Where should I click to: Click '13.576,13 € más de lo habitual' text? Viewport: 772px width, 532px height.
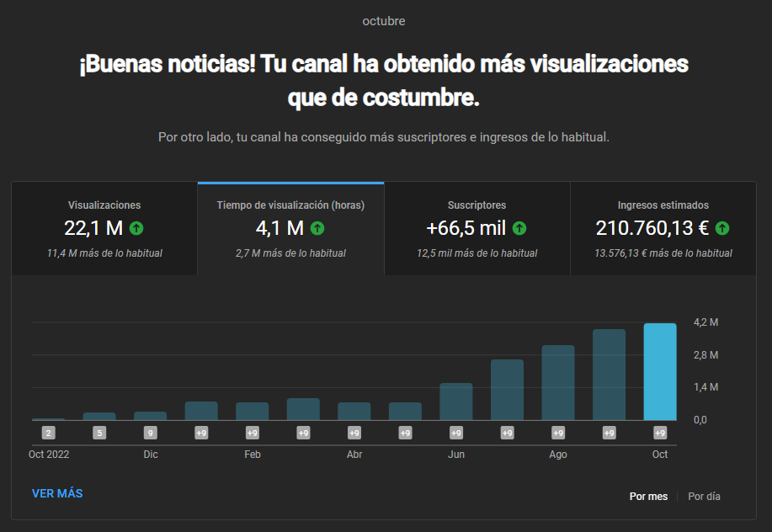click(663, 253)
